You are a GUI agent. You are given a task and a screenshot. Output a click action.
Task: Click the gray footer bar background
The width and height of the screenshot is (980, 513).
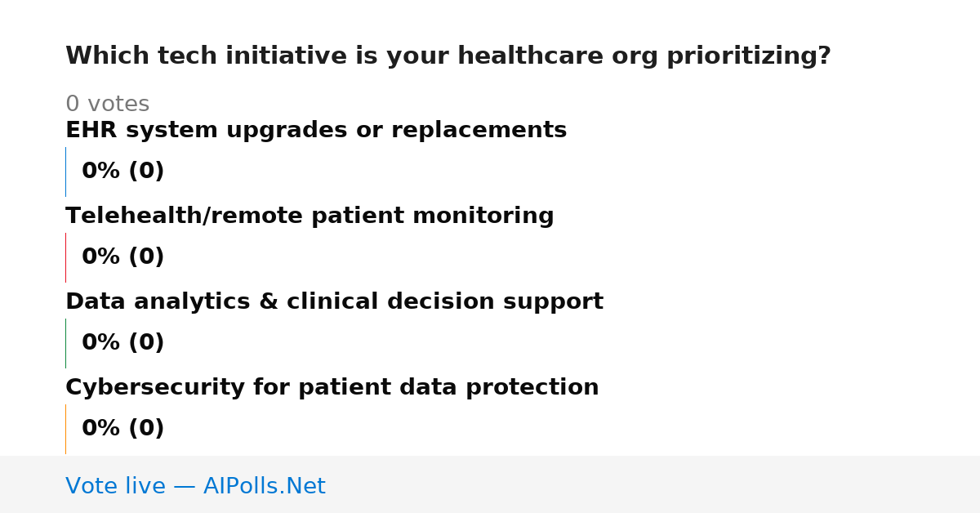coord(653,484)
